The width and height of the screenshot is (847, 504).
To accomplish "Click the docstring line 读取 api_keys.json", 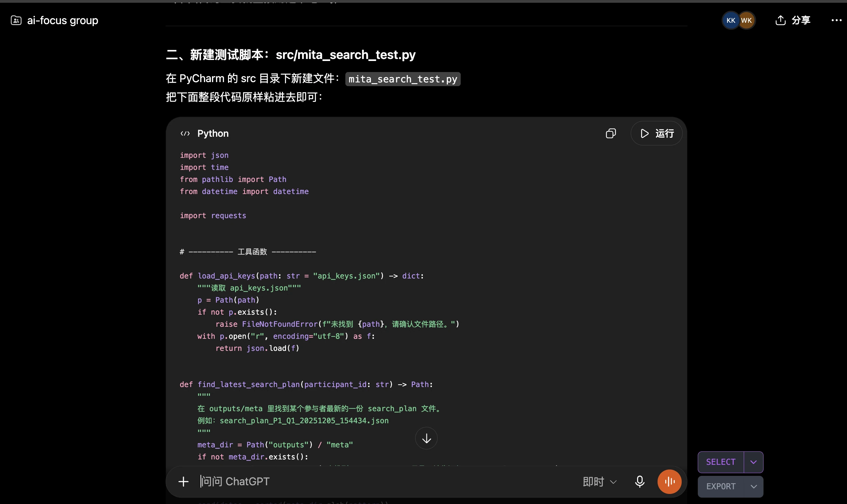I will tap(249, 288).
